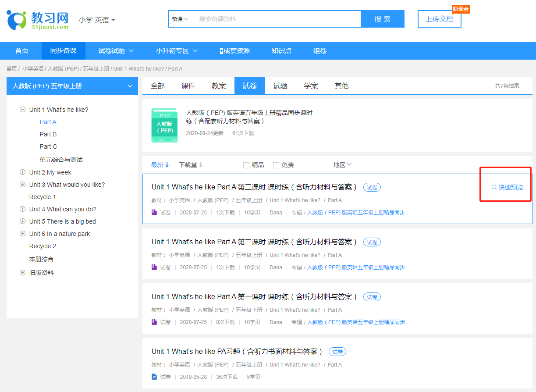
Task: Open the 第二课时 课时练 result title
Action: pos(254,242)
